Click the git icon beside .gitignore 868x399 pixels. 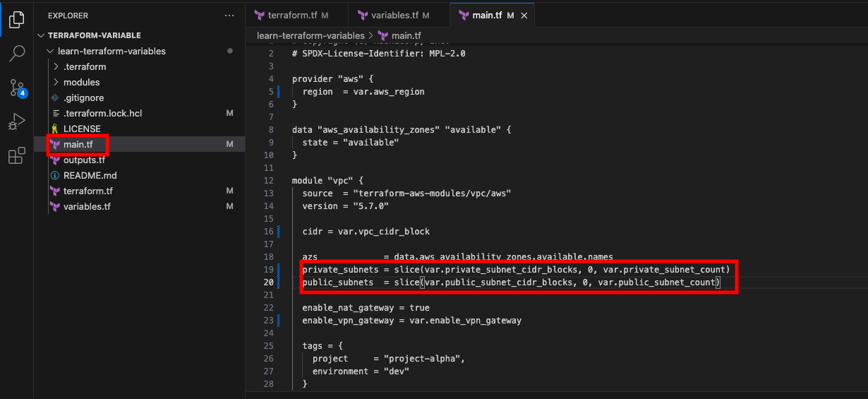(x=55, y=98)
